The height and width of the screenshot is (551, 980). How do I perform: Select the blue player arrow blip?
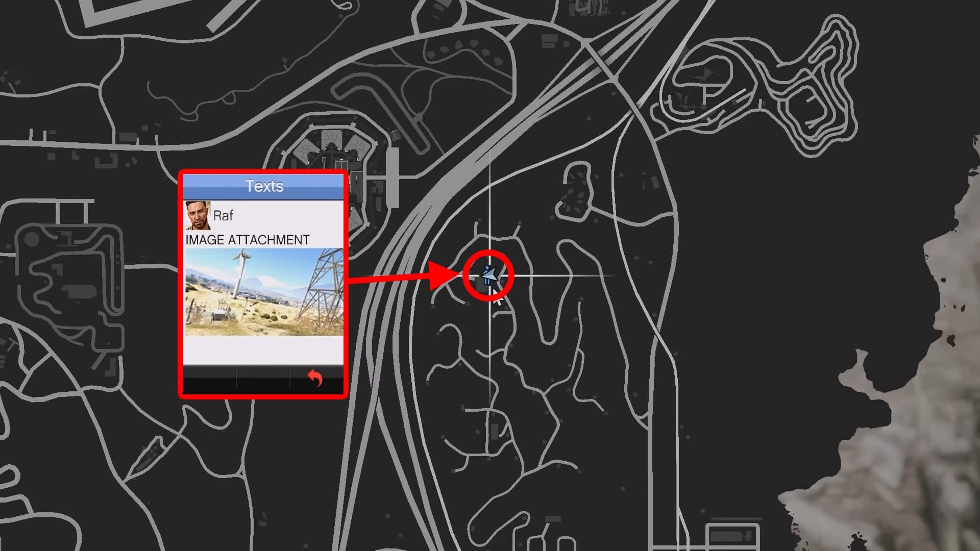coord(489,275)
